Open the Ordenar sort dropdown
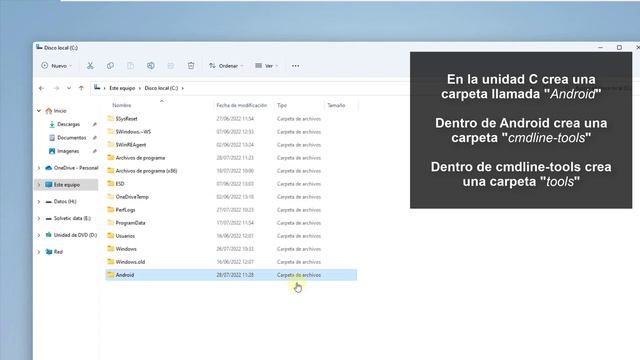The image size is (640, 360). (227, 66)
